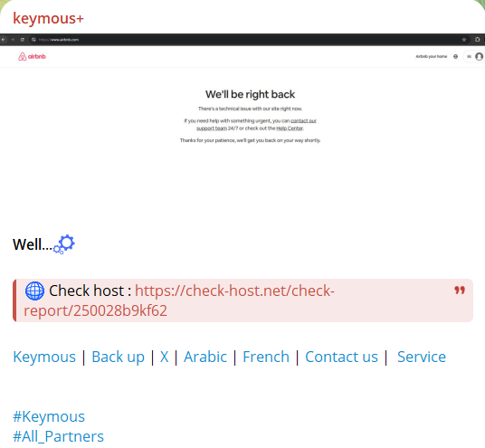Click the browser back arrow icon
Image resolution: width=485 pixels, height=448 pixels.
point(4,40)
